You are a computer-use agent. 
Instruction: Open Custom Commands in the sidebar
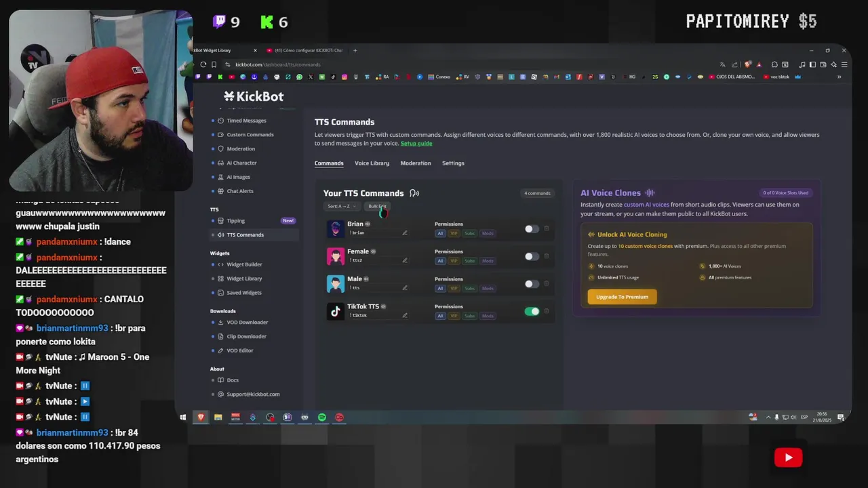pos(250,135)
